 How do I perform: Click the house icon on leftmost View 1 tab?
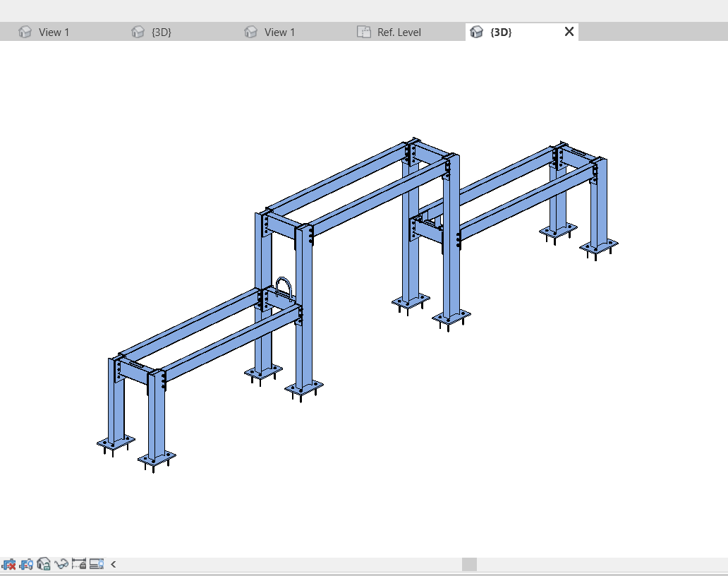[25, 32]
